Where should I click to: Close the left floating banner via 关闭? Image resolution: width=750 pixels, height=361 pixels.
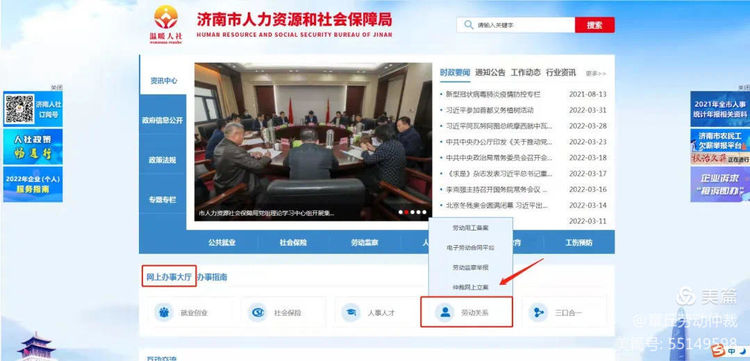point(57,88)
